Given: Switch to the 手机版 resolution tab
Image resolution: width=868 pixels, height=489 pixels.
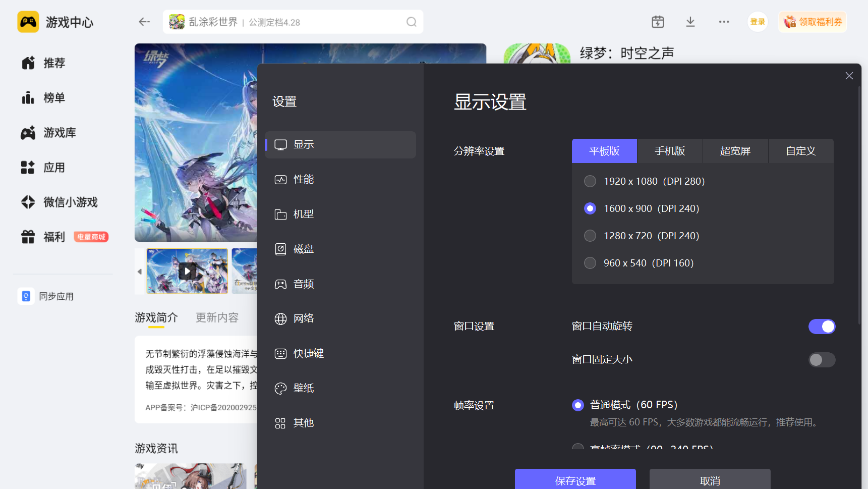Looking at the screenshot, I should coord(670,151).
